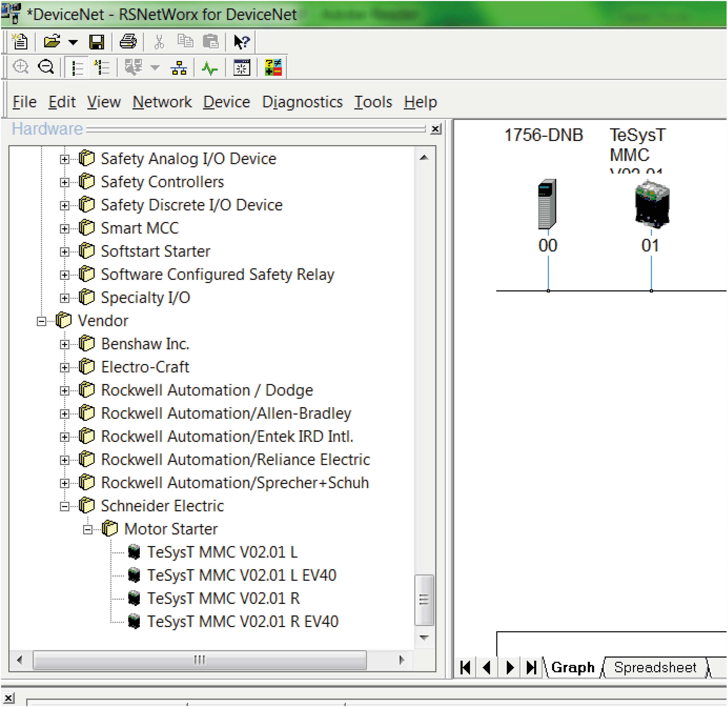Image resolution: width=728 pixels, height=707 pixels.
Task: Click the hardware tree scroll up arrow
Action: click(424, 158)
